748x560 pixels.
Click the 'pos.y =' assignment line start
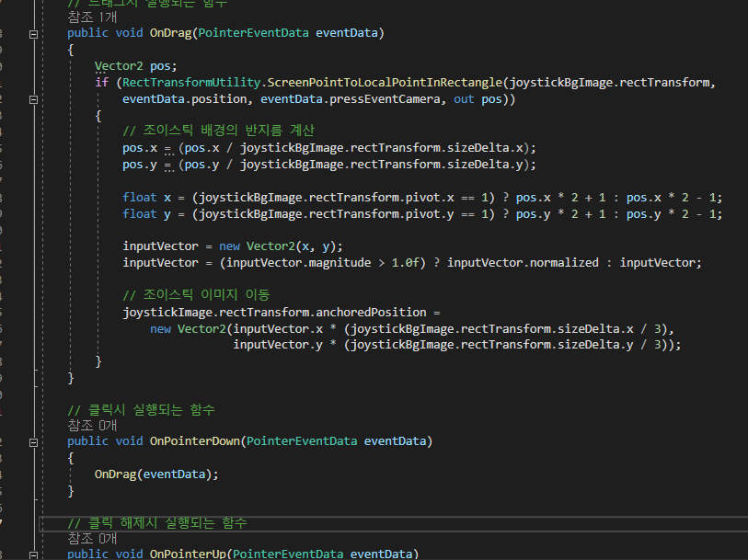click(146, 165)
